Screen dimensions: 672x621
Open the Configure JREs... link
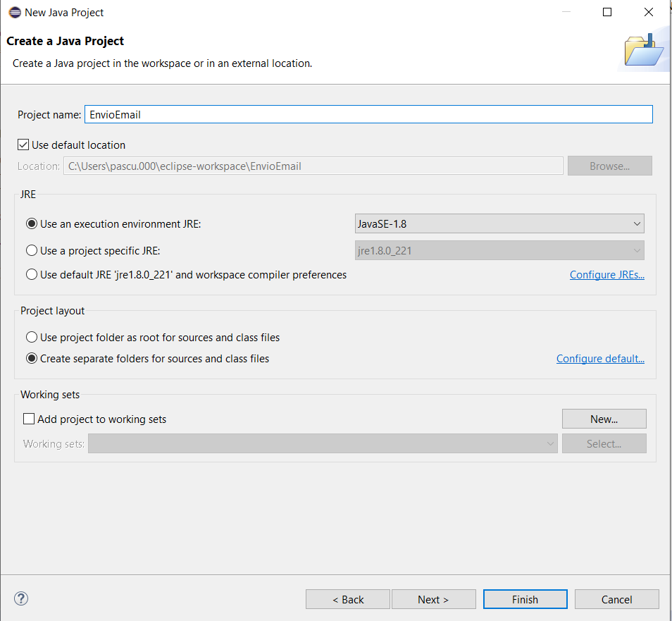point(607,275)
